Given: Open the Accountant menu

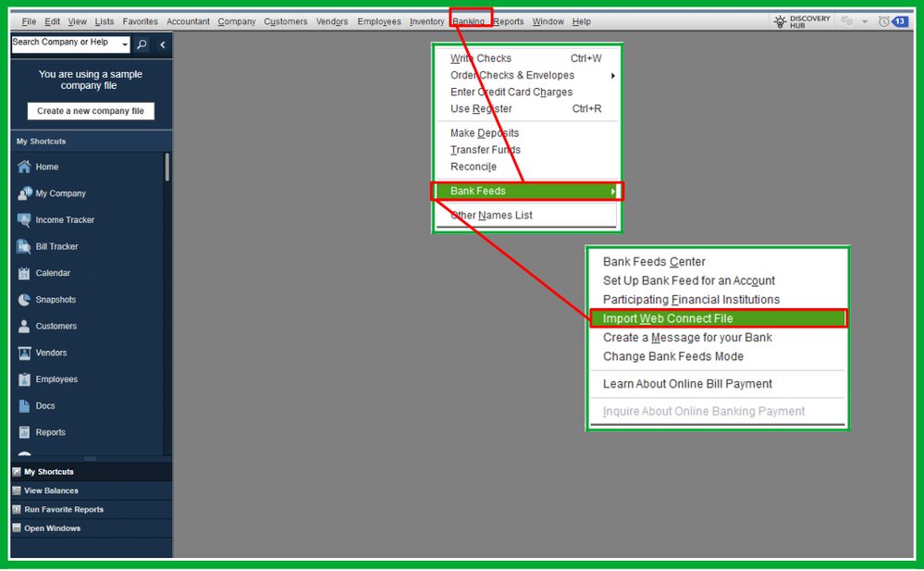Looking at the screenshot, I should [188, 22].
